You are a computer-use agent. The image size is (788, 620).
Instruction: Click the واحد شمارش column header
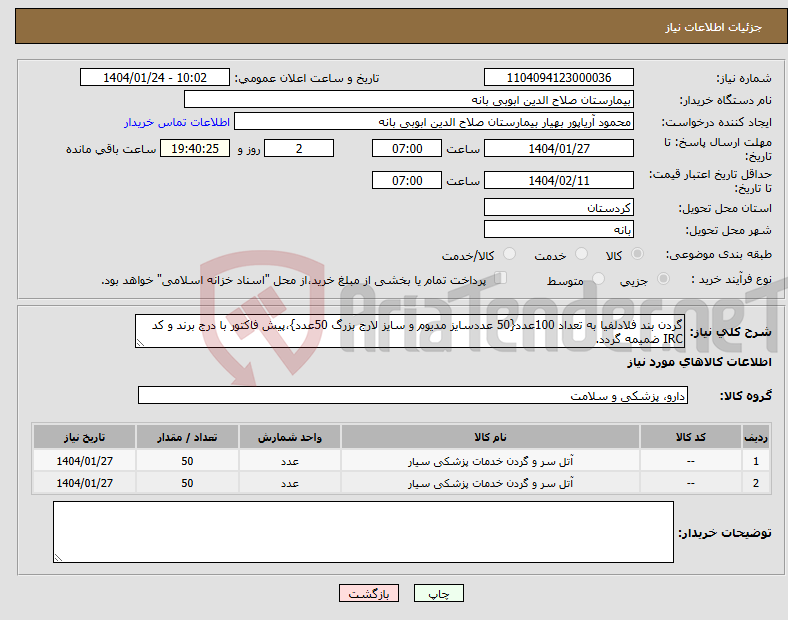pyautogui.click(x=290, y=437)
